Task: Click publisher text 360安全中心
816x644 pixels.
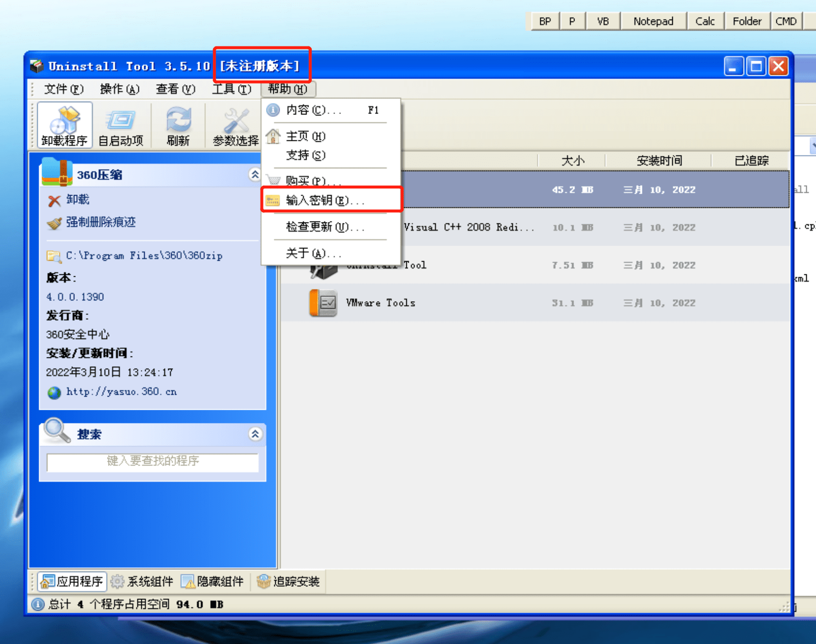Action: 78,334
